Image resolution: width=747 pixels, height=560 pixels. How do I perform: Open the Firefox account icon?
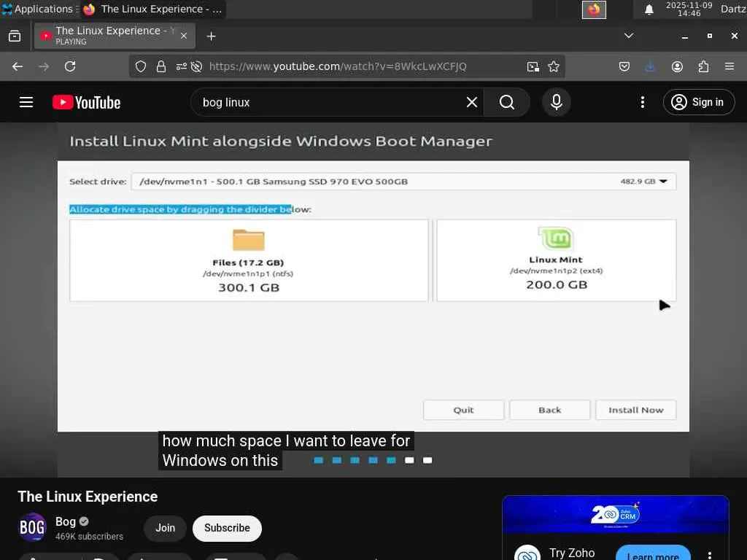point(677,66)
